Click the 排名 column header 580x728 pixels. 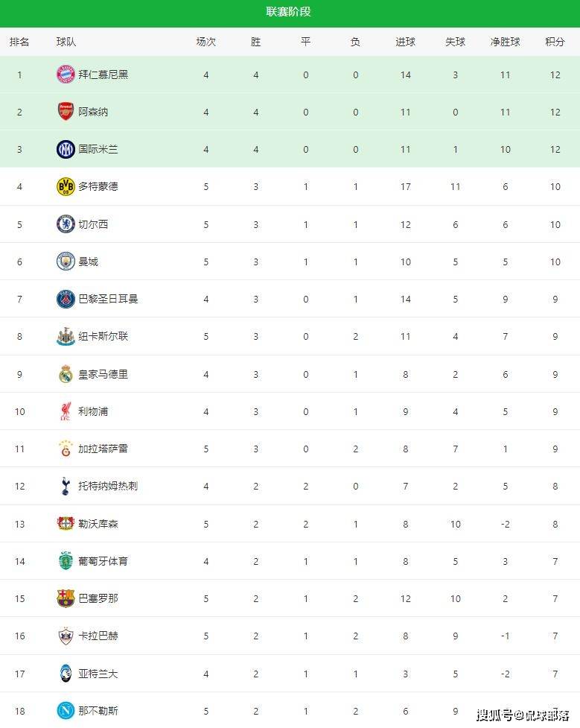coord(19,42)
